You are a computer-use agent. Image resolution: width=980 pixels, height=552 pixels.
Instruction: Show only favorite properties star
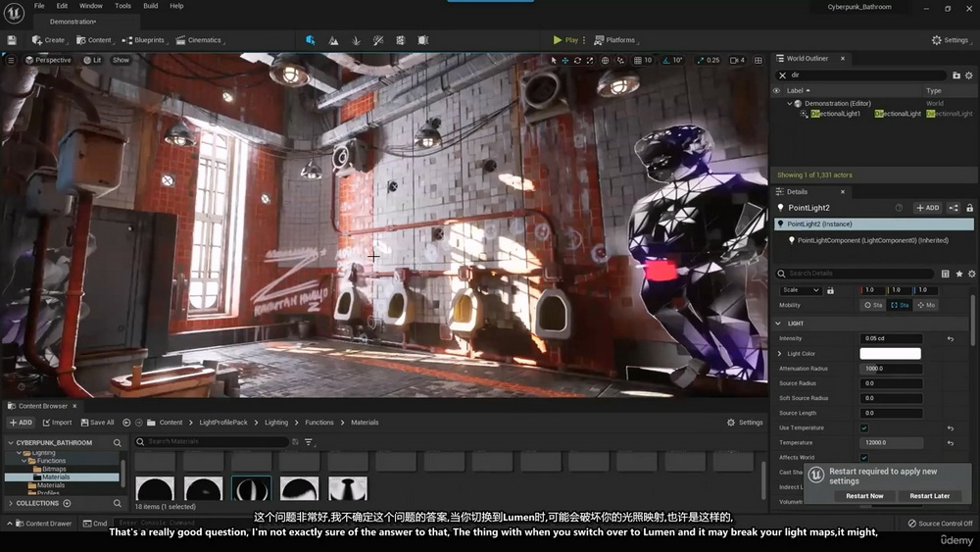(958, 274)
